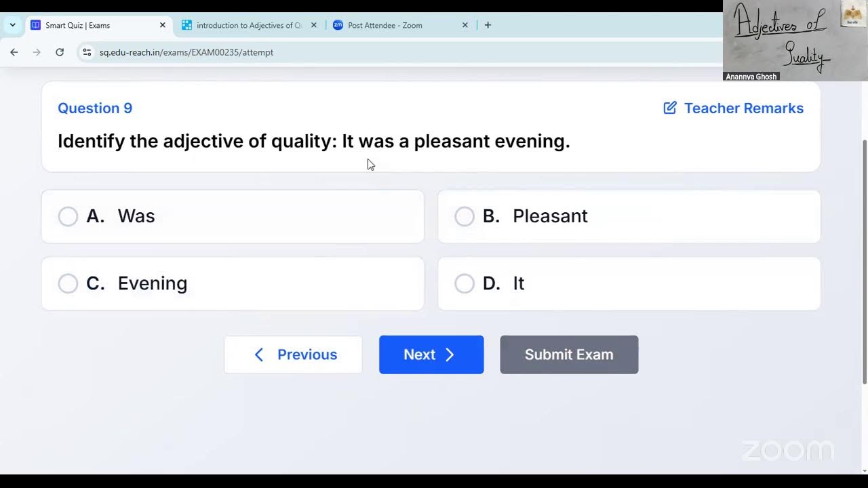868x488 pixels.
Task: Select radio option A. Was
Action: pyautogui.click(x=68, y=216)
